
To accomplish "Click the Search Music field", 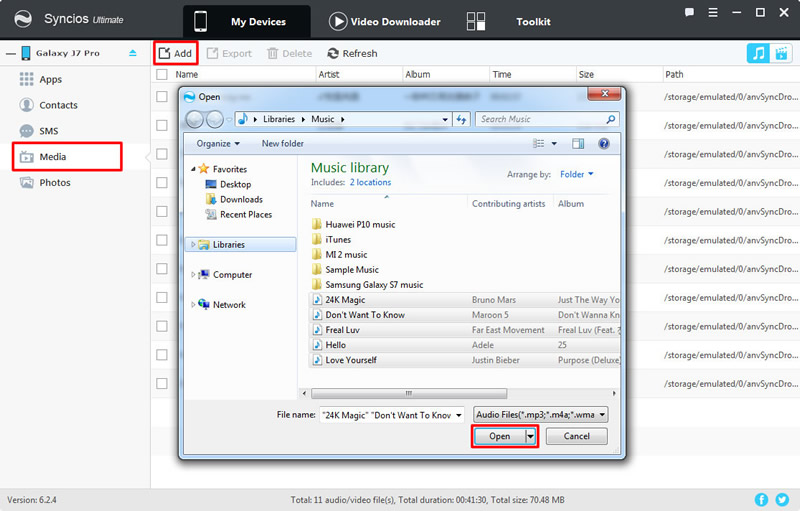I will tap(547, 119).
